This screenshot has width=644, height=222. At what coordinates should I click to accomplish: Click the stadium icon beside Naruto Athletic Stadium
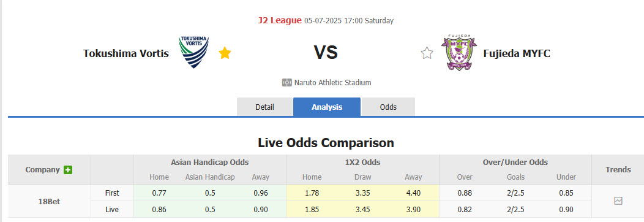pos(286,83)
